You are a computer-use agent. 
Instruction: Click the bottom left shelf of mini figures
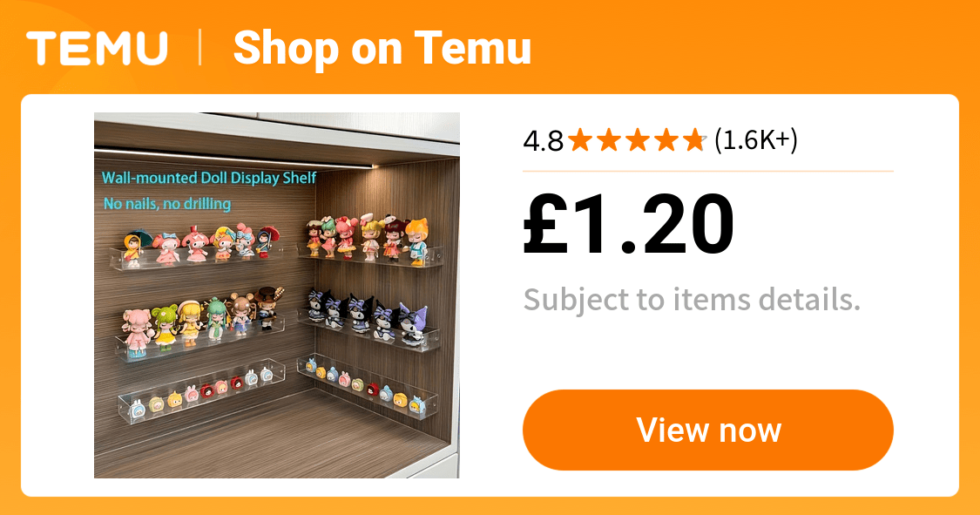pyautogui.click(x=201, y=392)
